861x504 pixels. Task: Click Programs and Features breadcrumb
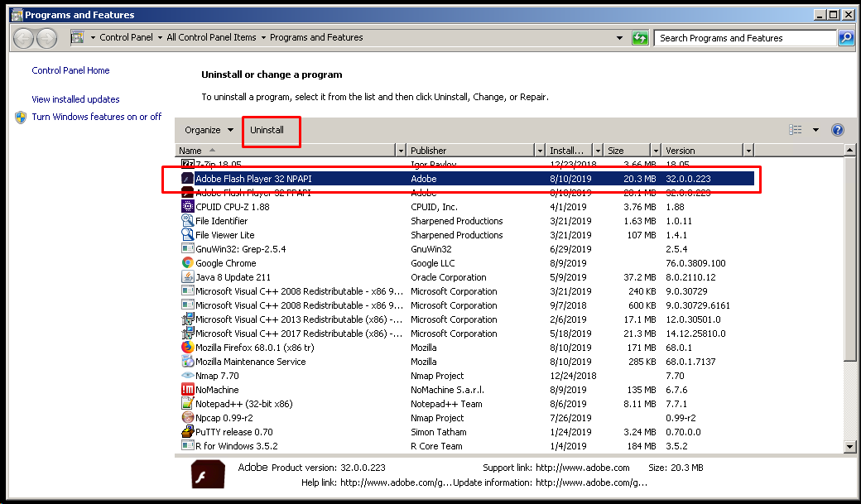click(316, 37)
